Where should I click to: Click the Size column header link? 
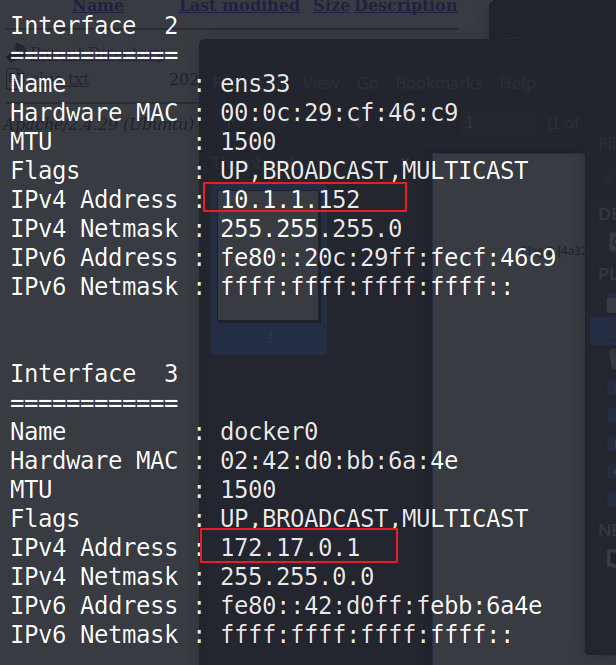pos(332,6)
